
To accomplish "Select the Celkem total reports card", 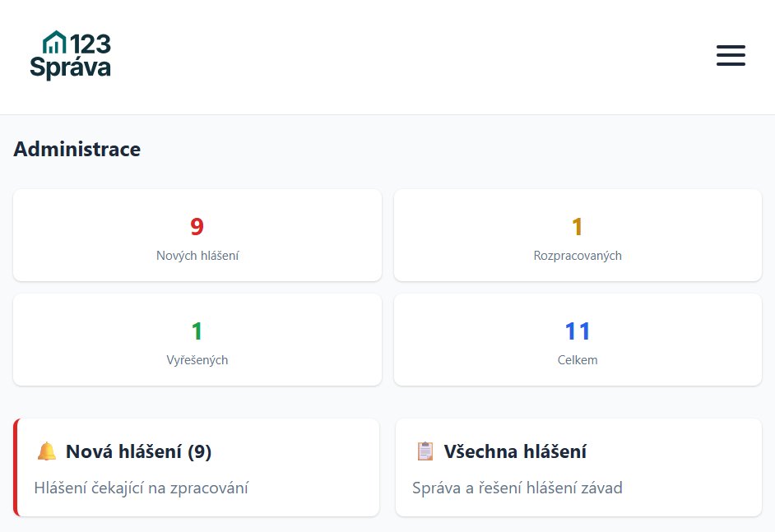I will click(x=578, y=340).
